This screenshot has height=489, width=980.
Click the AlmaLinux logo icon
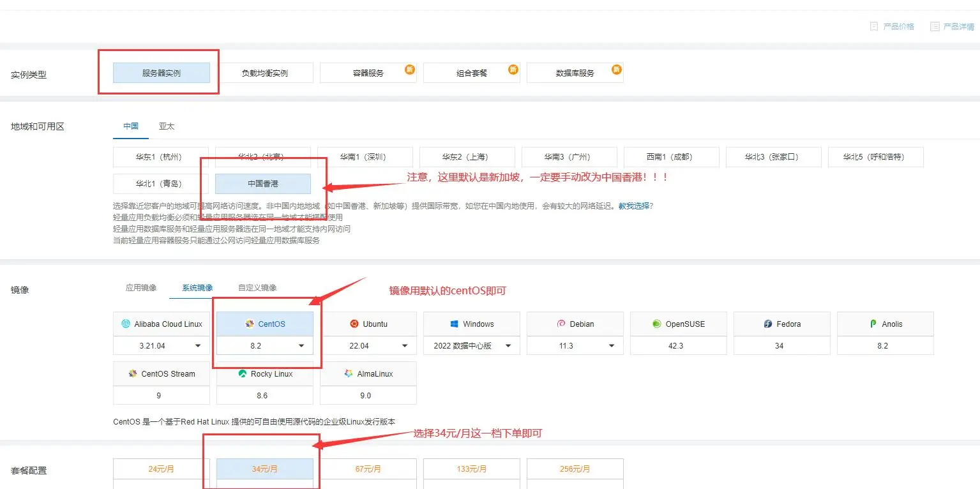click(x=349, y=373)
